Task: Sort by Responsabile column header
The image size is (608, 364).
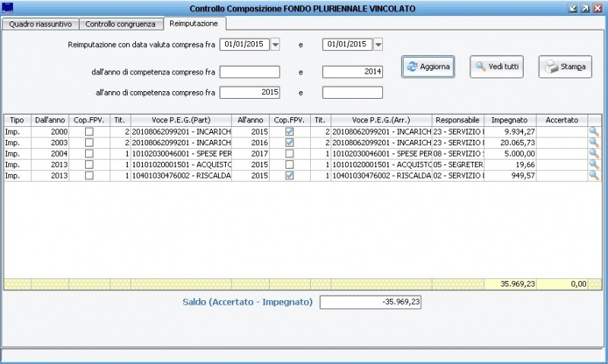Action: pyautogui.click(x=458, y=120)
